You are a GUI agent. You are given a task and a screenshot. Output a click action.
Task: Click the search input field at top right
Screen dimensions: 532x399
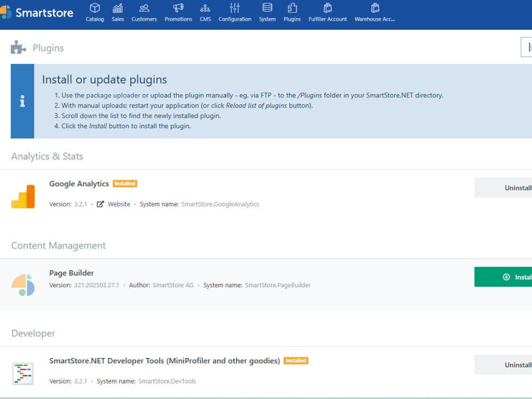click(527, 47)
